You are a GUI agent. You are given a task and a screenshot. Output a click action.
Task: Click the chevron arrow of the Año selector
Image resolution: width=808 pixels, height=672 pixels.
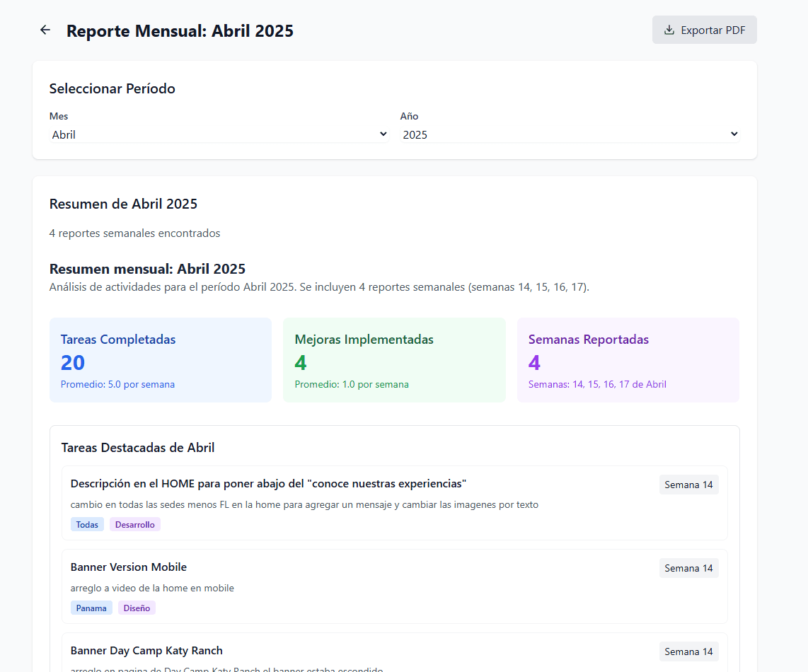click(734, 134)
